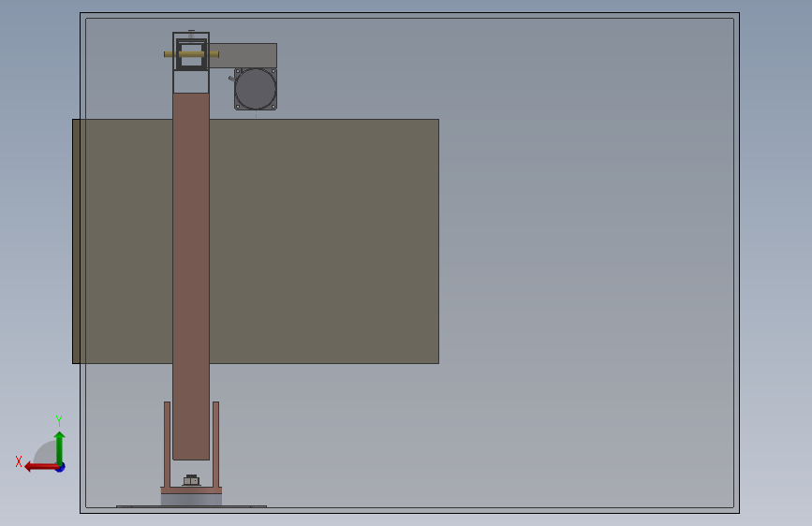
Task: Click the green Y axis arrow of triad
Action: click(60, 448)
